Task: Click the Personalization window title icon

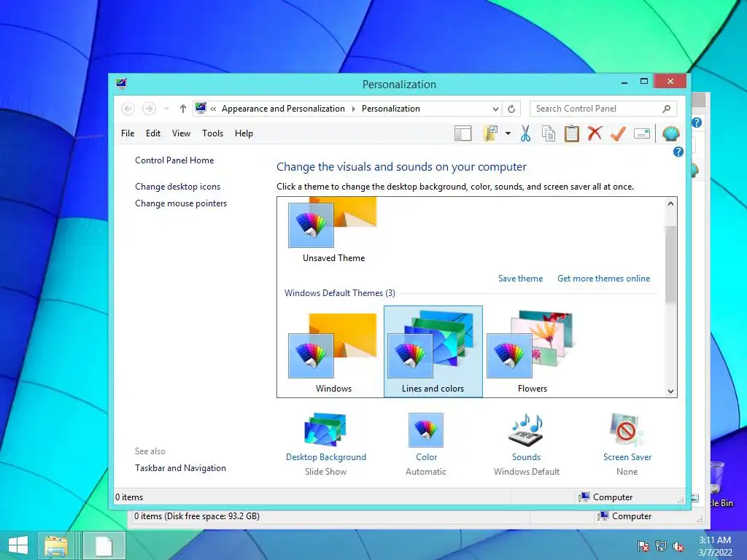Action: (x=122, y=84)
